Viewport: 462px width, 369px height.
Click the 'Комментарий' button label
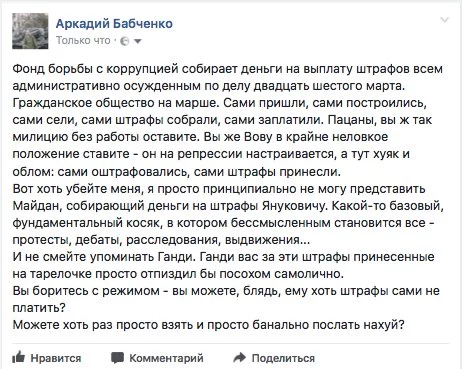[x=166, y=358]
